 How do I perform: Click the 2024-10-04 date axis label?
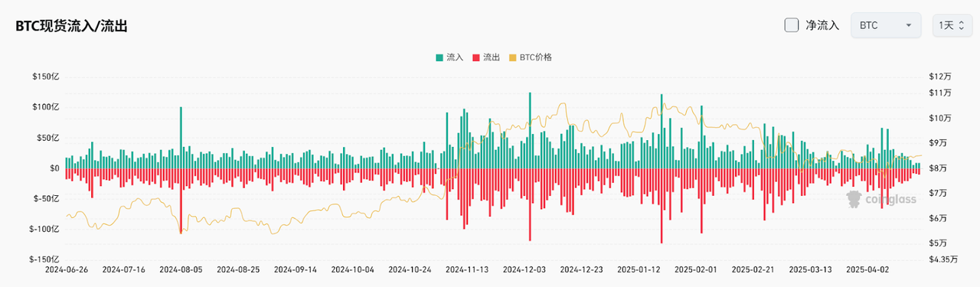click(353, 269)
